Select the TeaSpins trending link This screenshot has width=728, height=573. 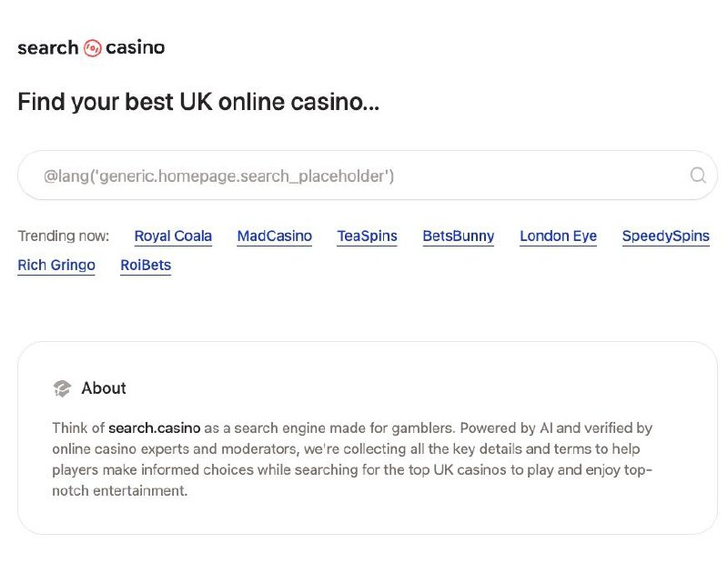pos(367,236)
